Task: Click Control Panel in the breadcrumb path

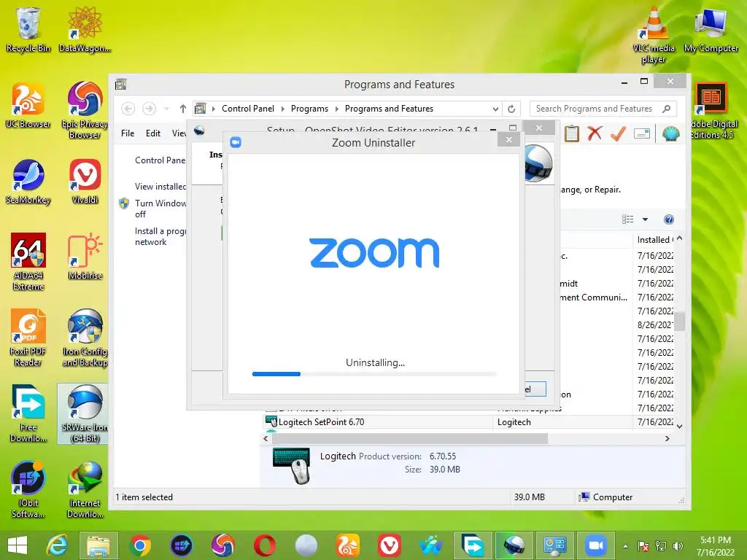Action: tap(248, 109)
